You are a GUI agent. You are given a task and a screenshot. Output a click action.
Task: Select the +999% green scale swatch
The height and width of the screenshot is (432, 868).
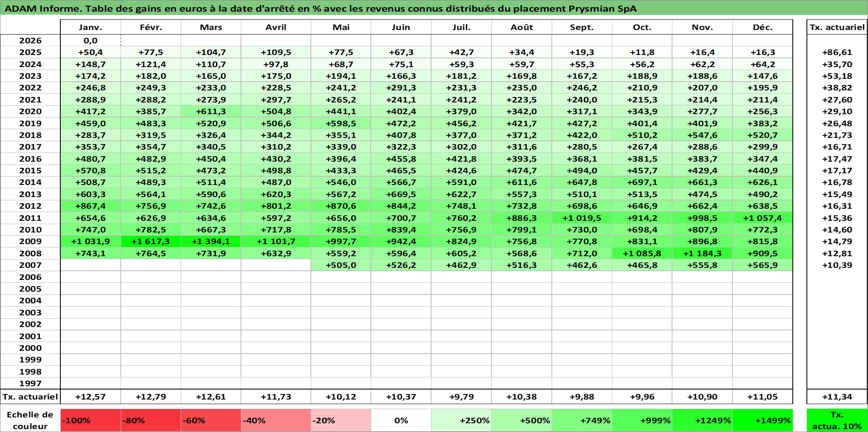(x=642, y=420)
